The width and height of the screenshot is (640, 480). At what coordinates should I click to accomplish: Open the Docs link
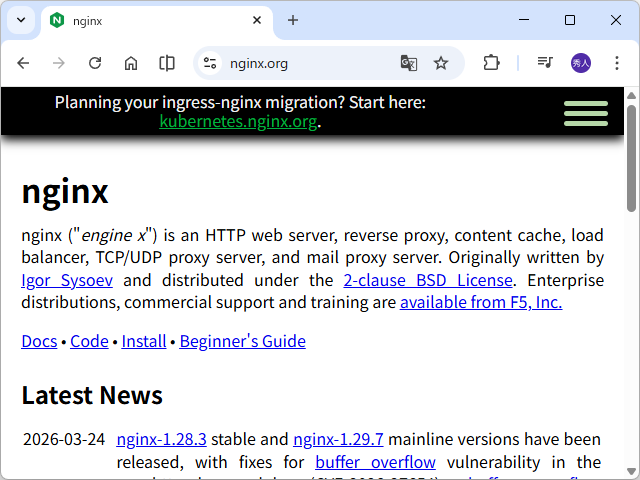coord(39,341)
